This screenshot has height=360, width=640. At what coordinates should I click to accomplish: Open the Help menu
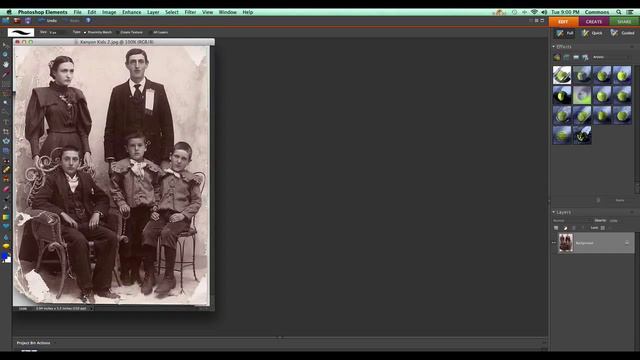click(x=248, y=12)
